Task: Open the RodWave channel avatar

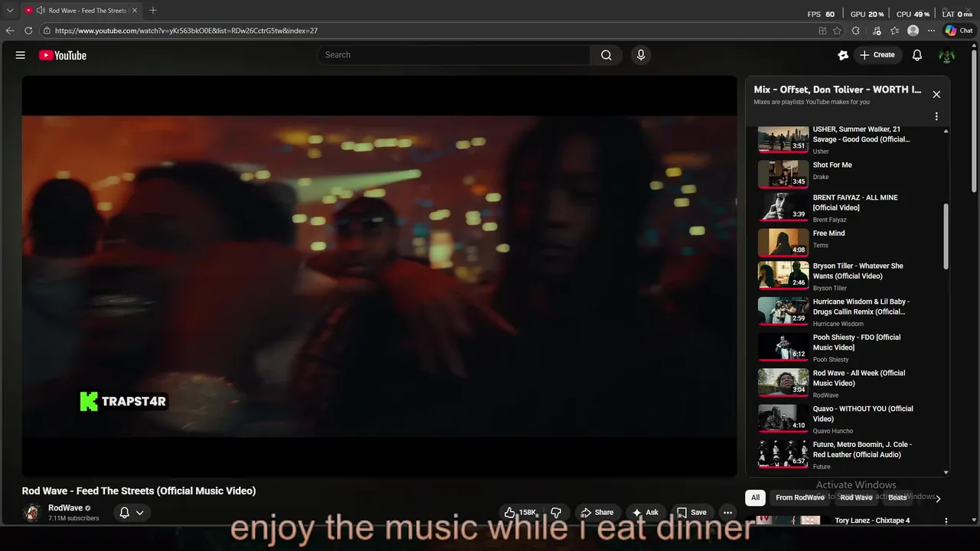Action: click(x=32, y=513)
